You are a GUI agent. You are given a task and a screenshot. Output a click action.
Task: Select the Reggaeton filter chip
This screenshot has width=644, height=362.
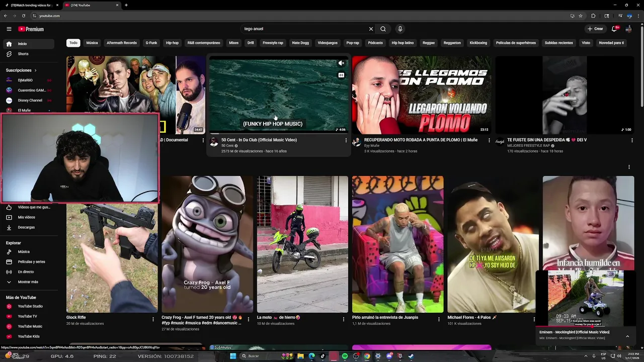(x=452, y=43)
